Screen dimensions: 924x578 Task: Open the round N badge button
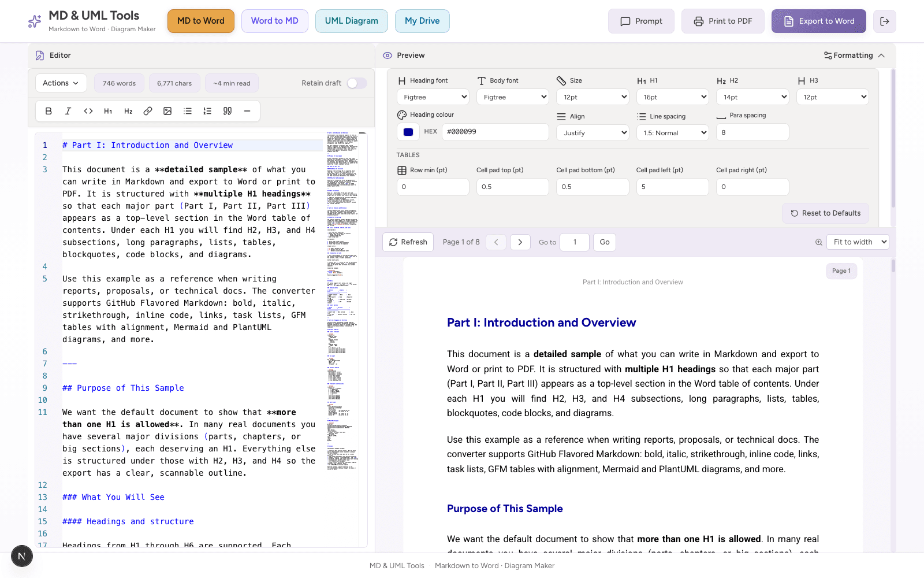22,557
